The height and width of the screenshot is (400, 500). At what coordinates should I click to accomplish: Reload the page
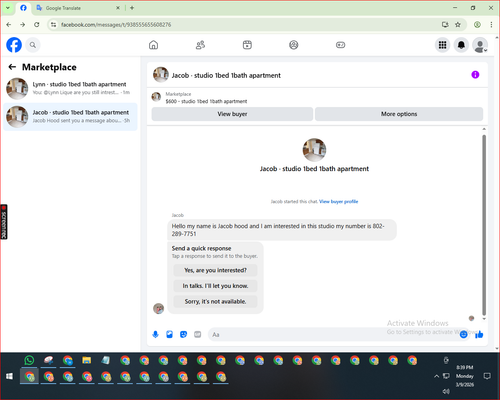point(37,25)
